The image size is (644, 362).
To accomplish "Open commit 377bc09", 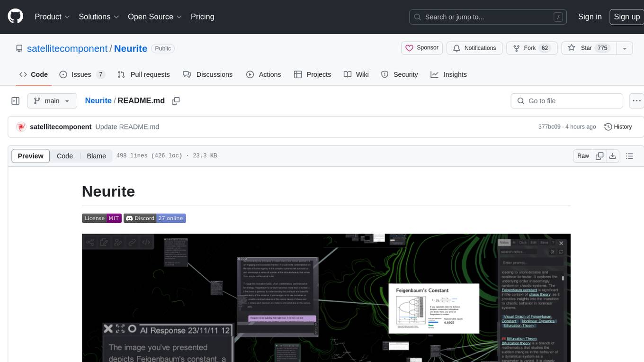I will point(549,127).
